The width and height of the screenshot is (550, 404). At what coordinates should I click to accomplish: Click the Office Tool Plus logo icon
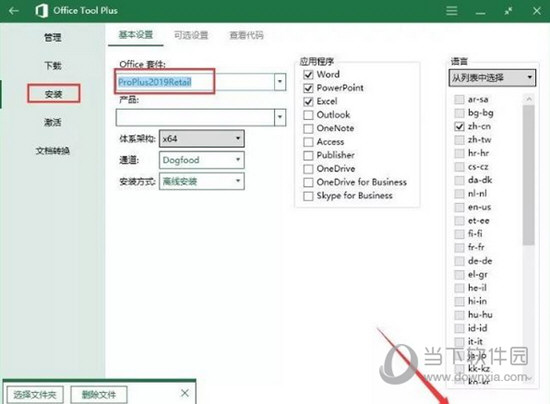point(42,11)
